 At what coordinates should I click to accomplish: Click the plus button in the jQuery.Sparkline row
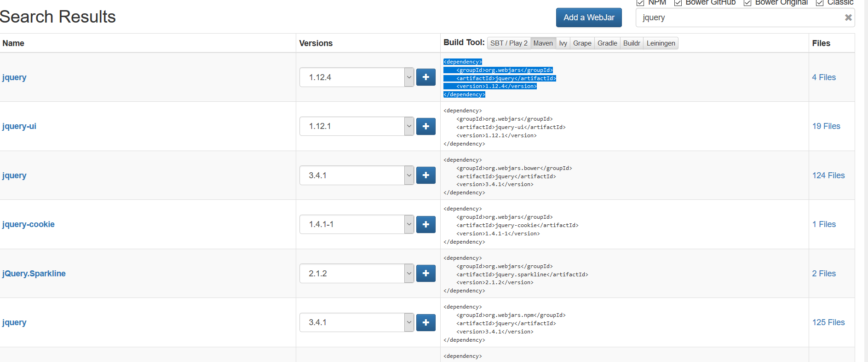point(426,273)
